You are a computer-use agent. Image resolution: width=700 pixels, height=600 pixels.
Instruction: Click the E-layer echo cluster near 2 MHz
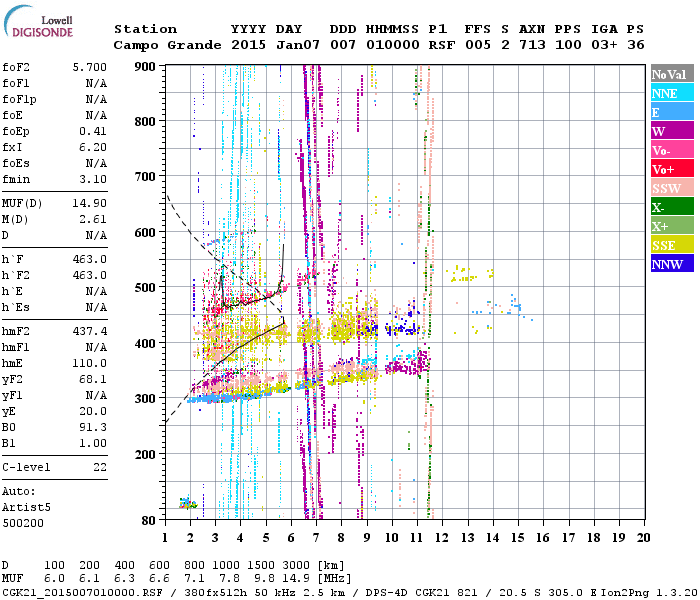[x=188, y=503]
